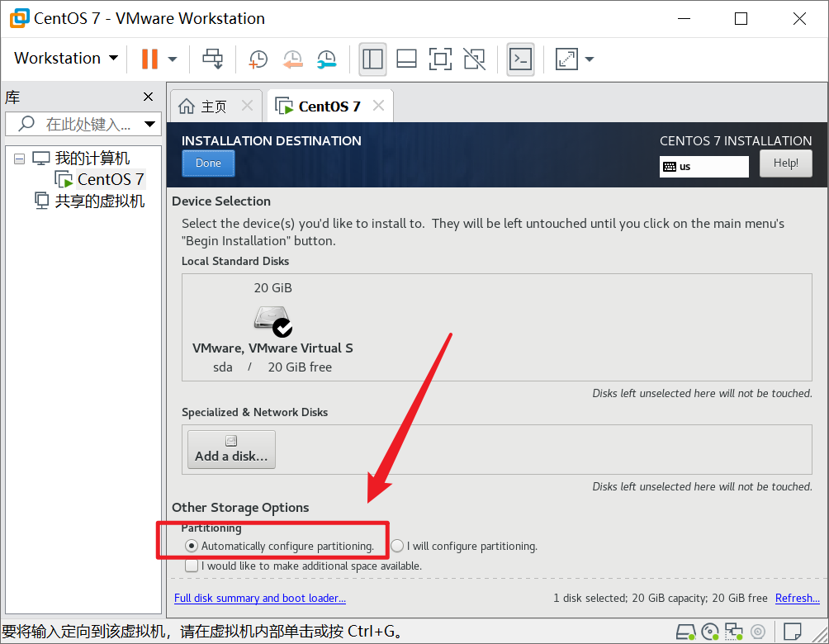
Task: Select 我的计算机 in the library
Action: click(x=92, y=158)
